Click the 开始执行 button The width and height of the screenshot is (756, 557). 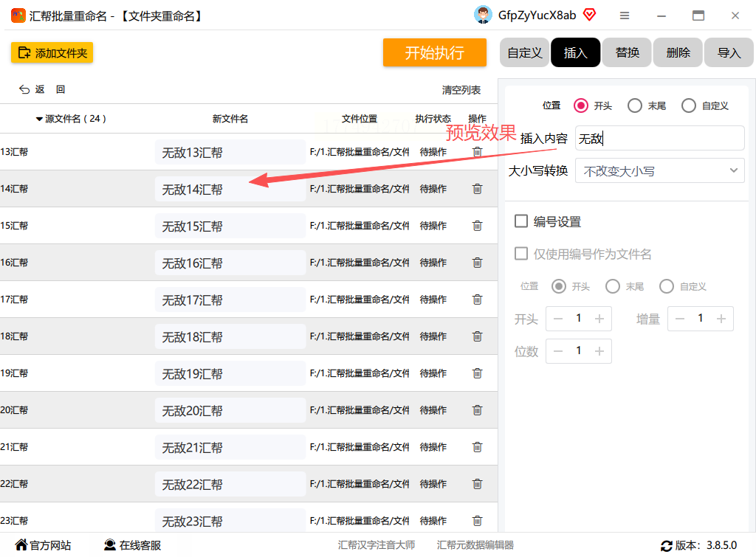[x=434, y=52]
